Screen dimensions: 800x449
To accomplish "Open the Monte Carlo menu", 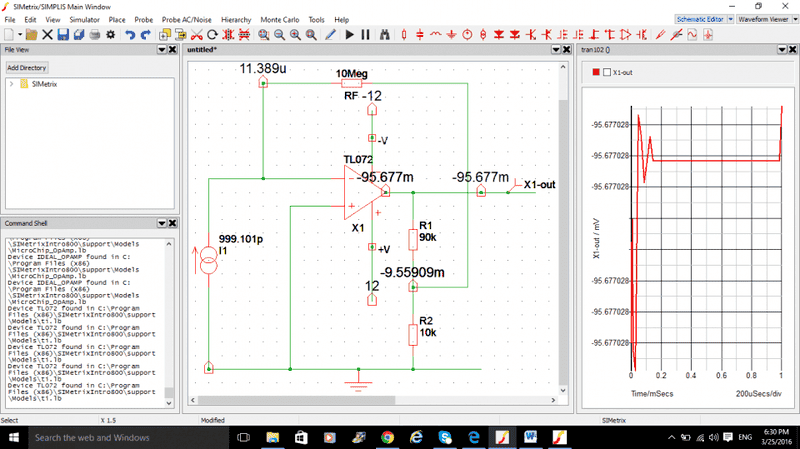I will click(x=280, y=19).
